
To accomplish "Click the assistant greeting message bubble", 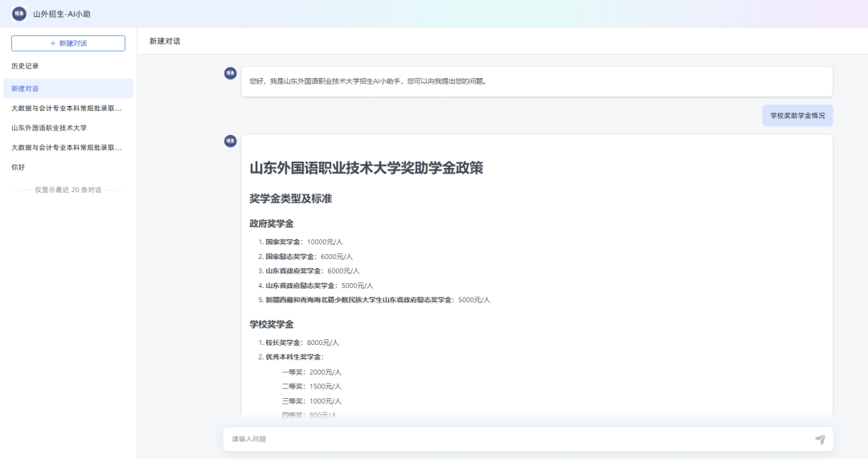I will pyautogui.click(x=536, y=81).
